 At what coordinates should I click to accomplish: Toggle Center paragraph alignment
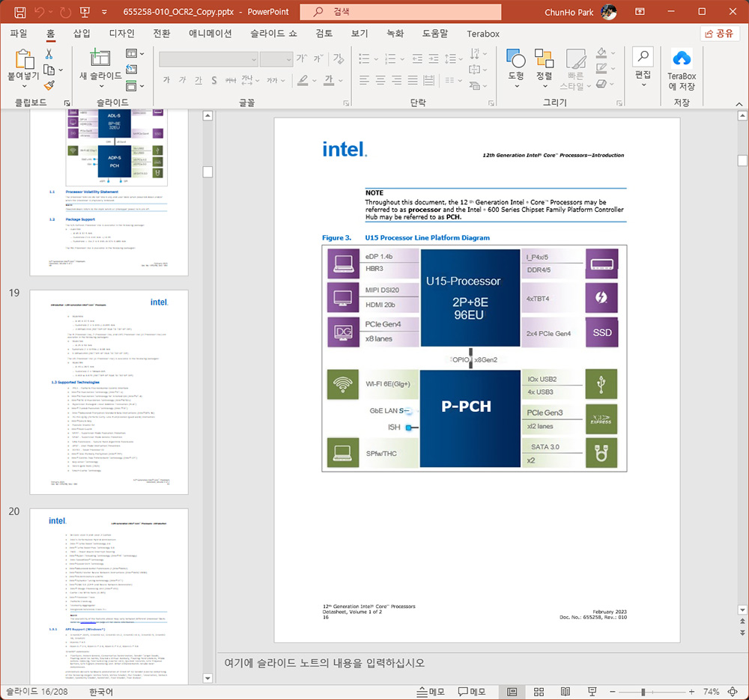380,80
